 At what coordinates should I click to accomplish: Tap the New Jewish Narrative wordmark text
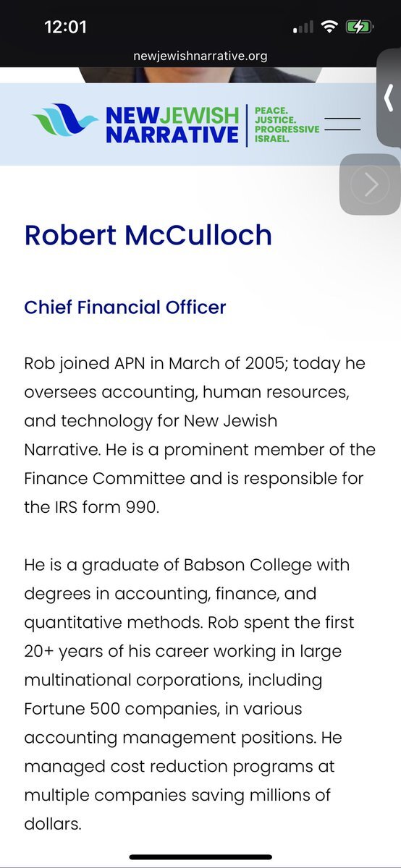click(172, 124)
